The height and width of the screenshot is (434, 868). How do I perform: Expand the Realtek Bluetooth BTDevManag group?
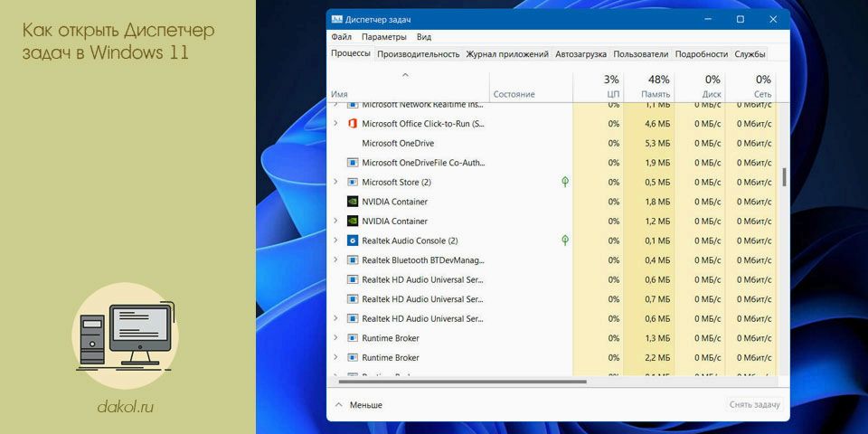coord(335,260)
